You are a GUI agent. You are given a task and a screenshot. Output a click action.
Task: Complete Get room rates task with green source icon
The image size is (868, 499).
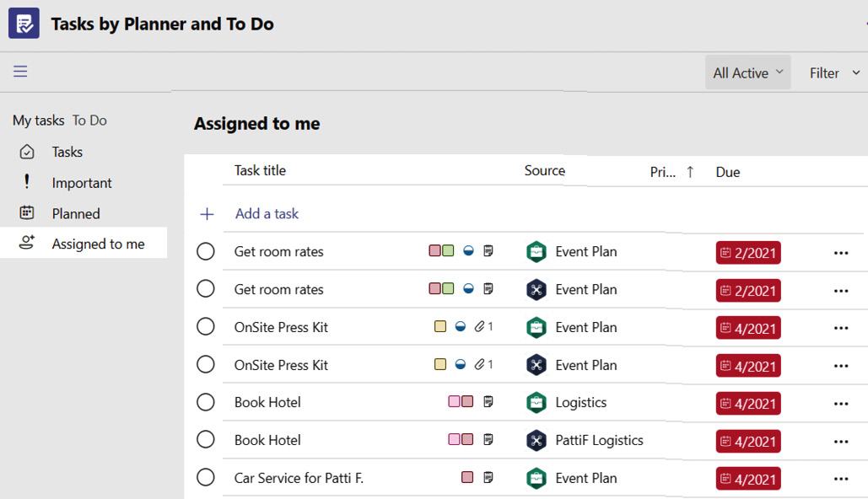coord(205,251)
